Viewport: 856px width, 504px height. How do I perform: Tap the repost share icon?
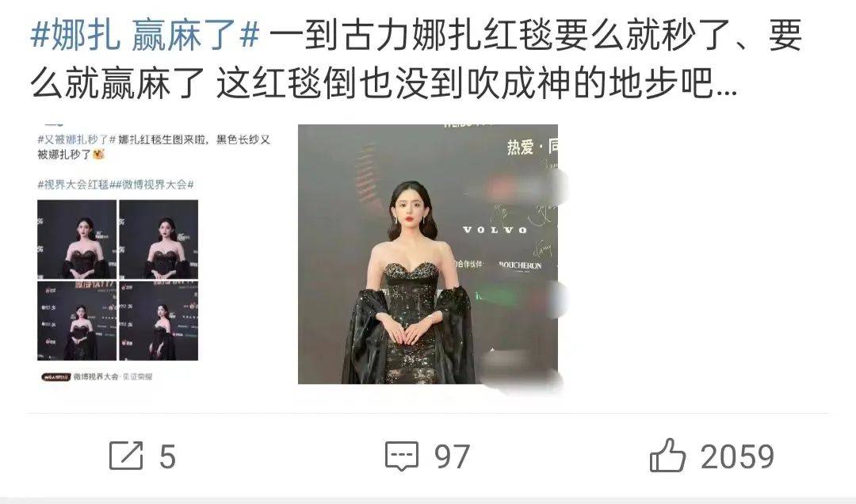coord(126,456)
